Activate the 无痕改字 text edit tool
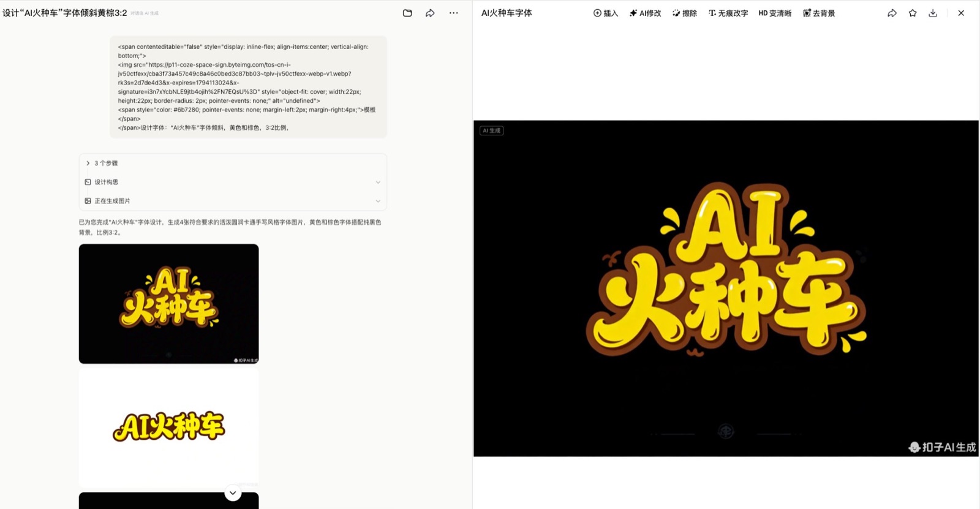 (728, 13)
